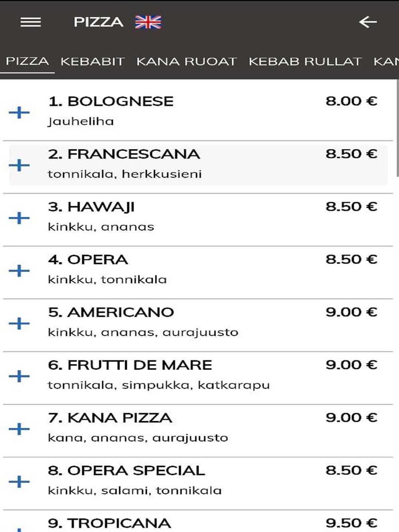Select the 6. FRUTTI DE MARE title
The width and height of the screenshot is (399, 532).
tap(130, 365)
